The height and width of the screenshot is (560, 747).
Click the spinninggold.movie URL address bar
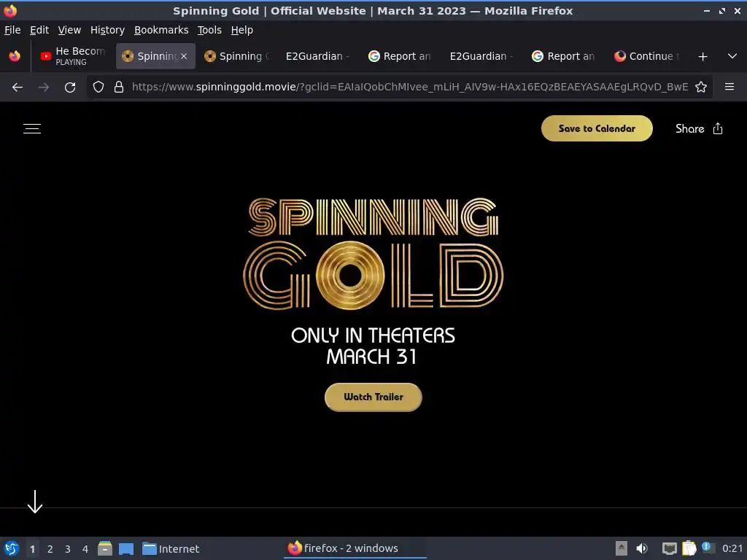click(410, 87)
